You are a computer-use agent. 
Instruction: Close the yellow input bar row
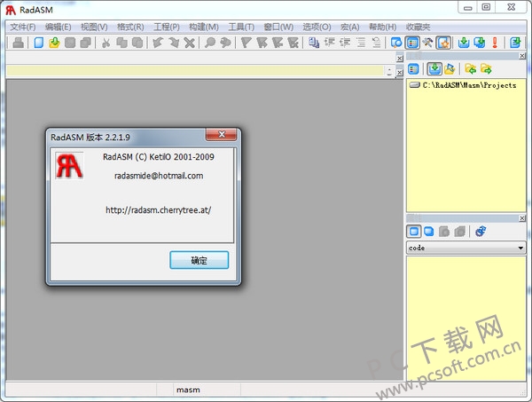point(400,72)
